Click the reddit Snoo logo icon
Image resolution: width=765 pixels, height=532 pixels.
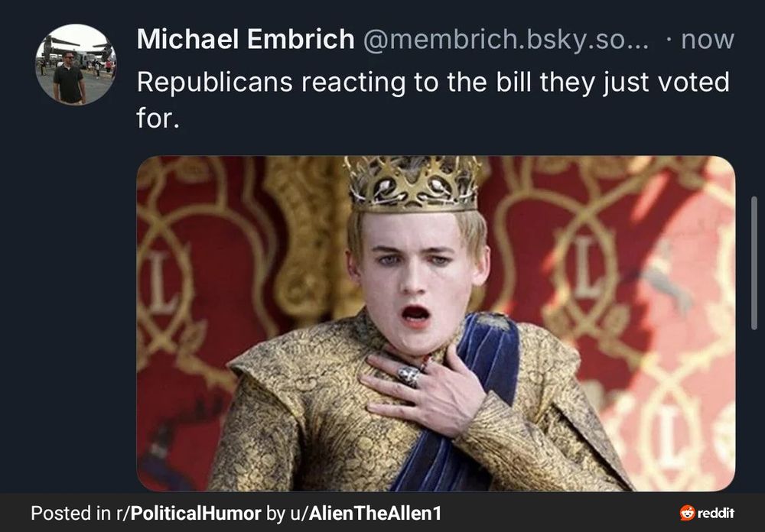pos(688,512)
